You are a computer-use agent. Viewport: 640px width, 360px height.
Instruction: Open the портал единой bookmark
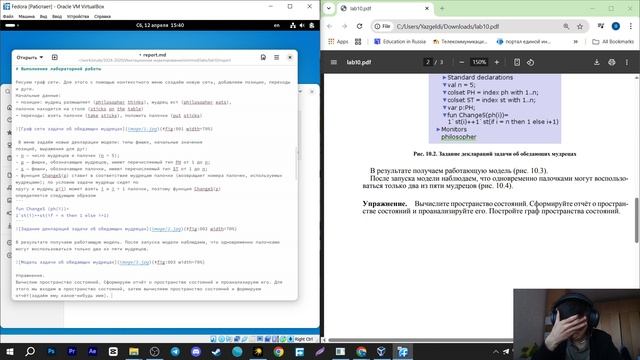524,42
